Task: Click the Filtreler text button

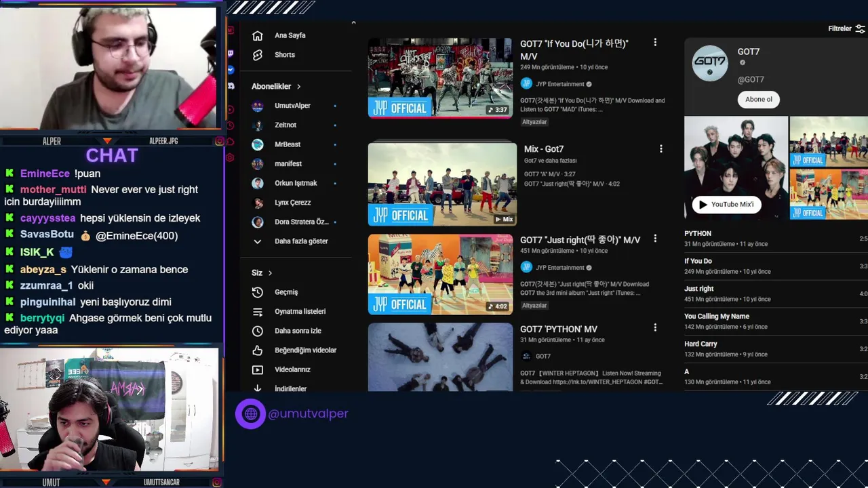Action: click(840, 29)
